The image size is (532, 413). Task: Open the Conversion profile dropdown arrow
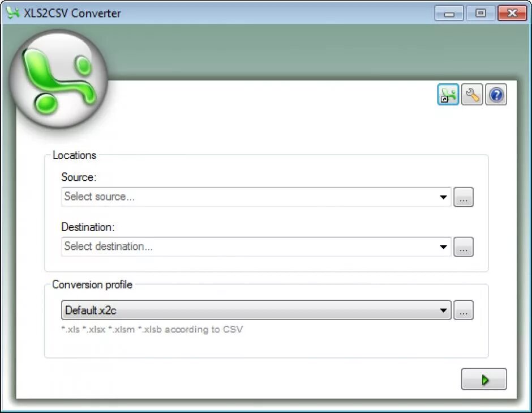443,310
